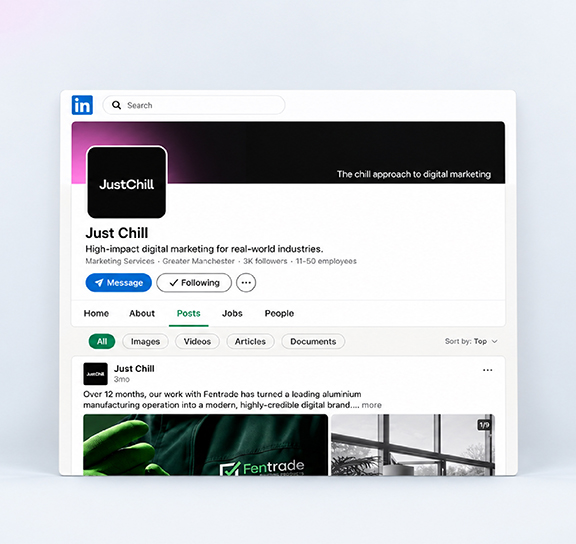Click the 'Greater Manchester' location text
The image size is (576, 544).
pyautogui.click(x=198, y=261)
